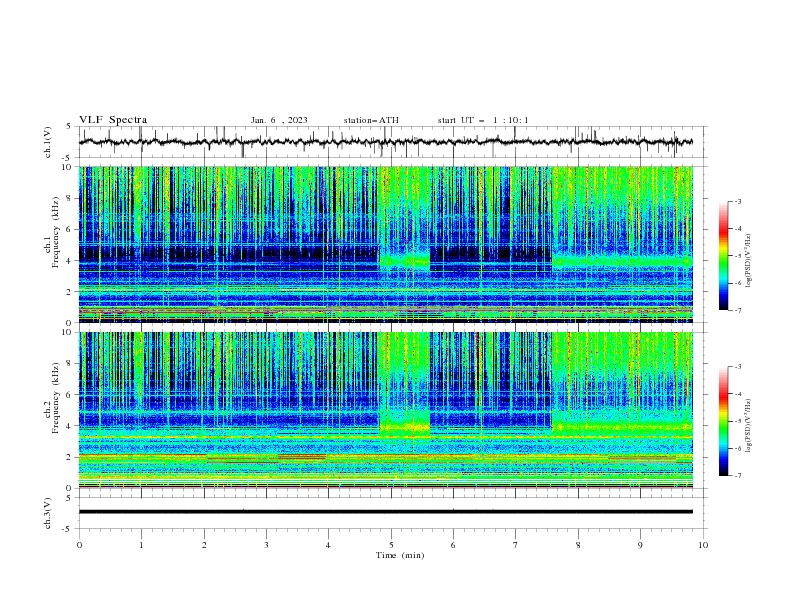Click the ch.2 PSD color scale bar

[723, 421]
